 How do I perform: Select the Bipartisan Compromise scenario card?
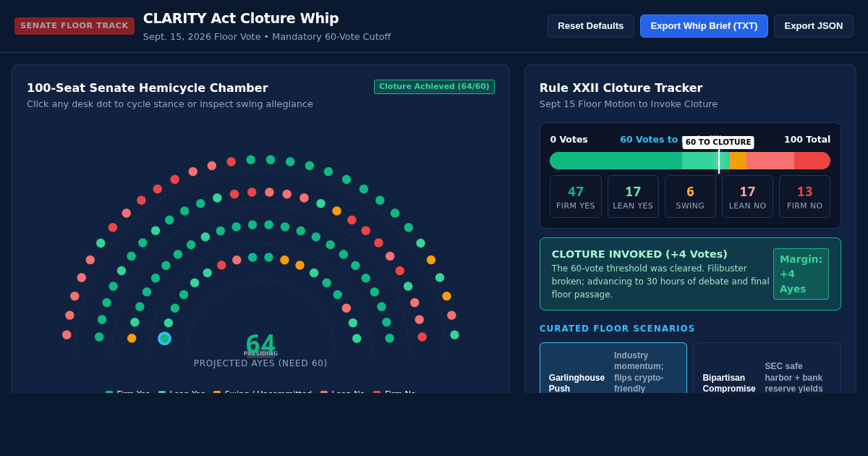click(x=767, y=369)
